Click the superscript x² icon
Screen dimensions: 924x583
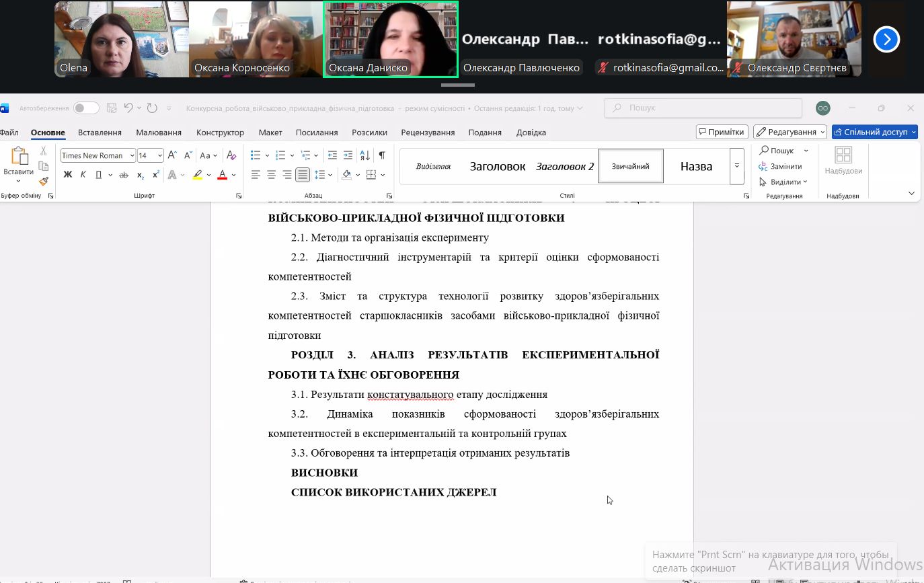156,175
